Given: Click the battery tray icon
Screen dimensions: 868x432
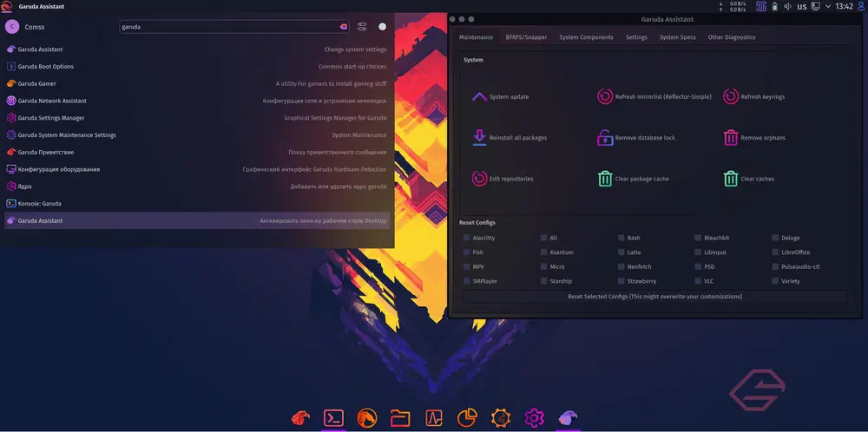Looking at the screenshot, I should point(775,7).
